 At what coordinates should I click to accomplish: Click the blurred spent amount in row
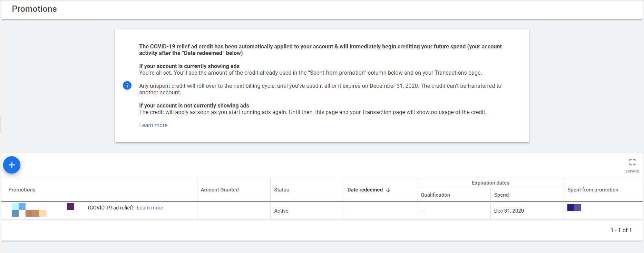[574, 208]
